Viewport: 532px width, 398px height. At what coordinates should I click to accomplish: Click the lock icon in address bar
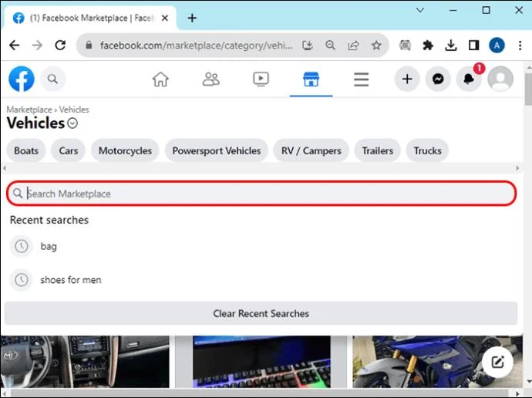89,46
